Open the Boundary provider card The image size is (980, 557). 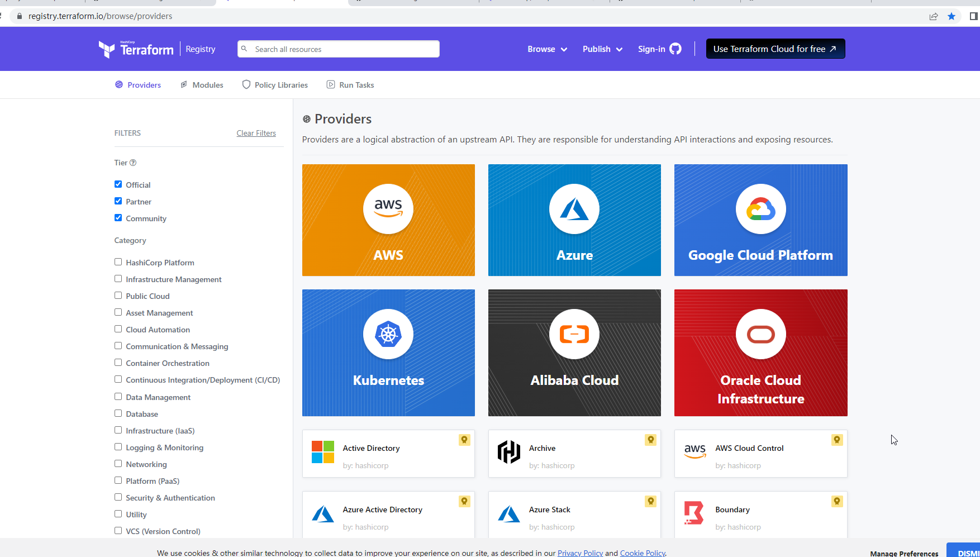[761, 515]
